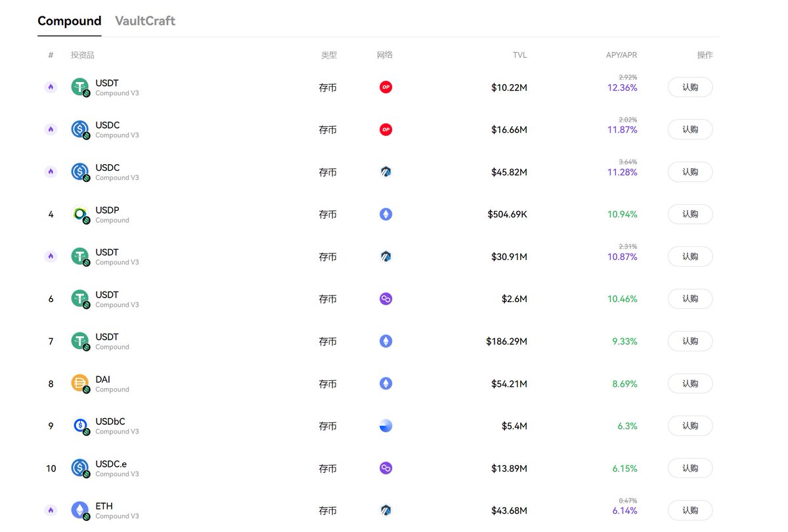Click the Polygon network icon in USDT 10.46% row

(386, 299)
